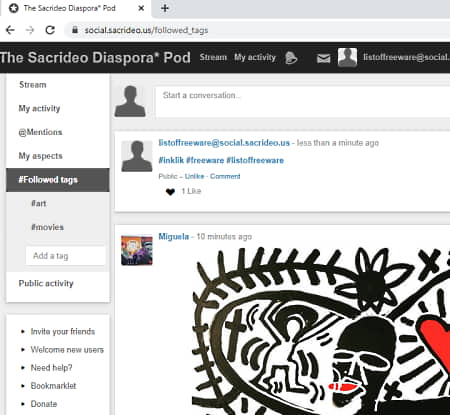Screen dimensions: 450x415
Task: Click the publisher avatar silhouette
Action: (130, 101)
